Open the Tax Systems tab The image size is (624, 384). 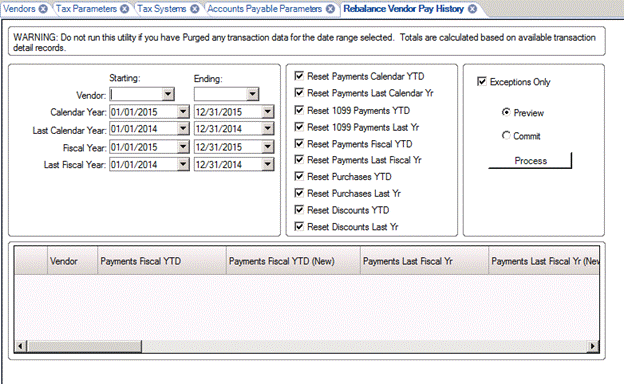[x=162, y=9]
